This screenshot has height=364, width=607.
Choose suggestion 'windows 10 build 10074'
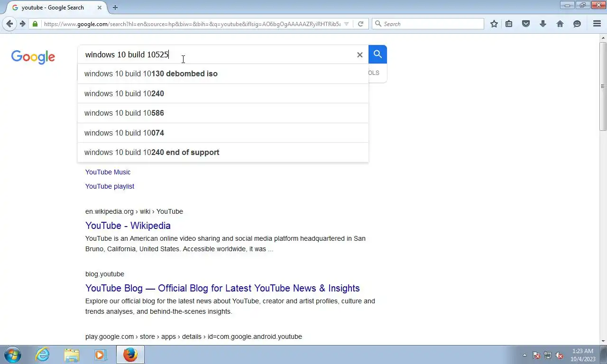[x=223, y=133]
